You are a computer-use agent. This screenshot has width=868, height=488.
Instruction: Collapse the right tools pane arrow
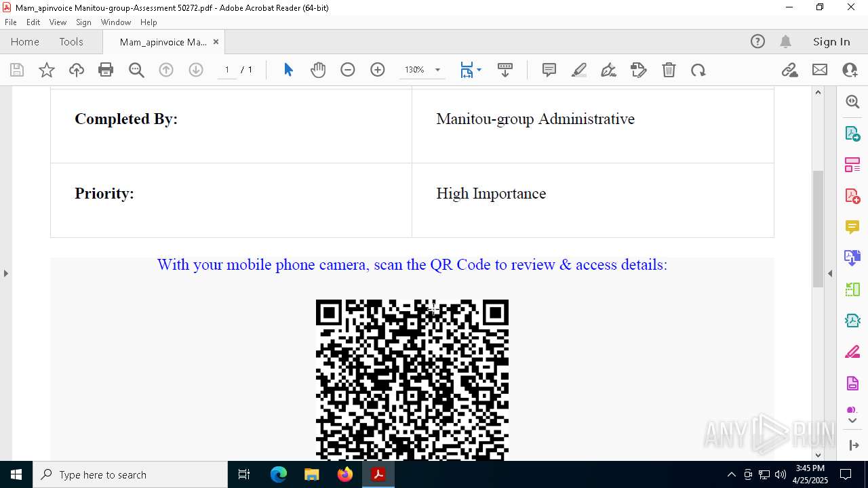[x=830, y=273]
